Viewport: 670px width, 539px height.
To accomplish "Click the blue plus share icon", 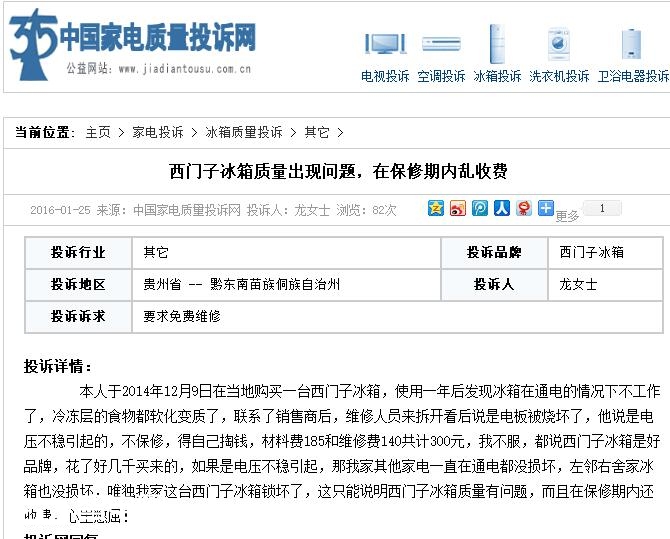I will tap(546, 208).
